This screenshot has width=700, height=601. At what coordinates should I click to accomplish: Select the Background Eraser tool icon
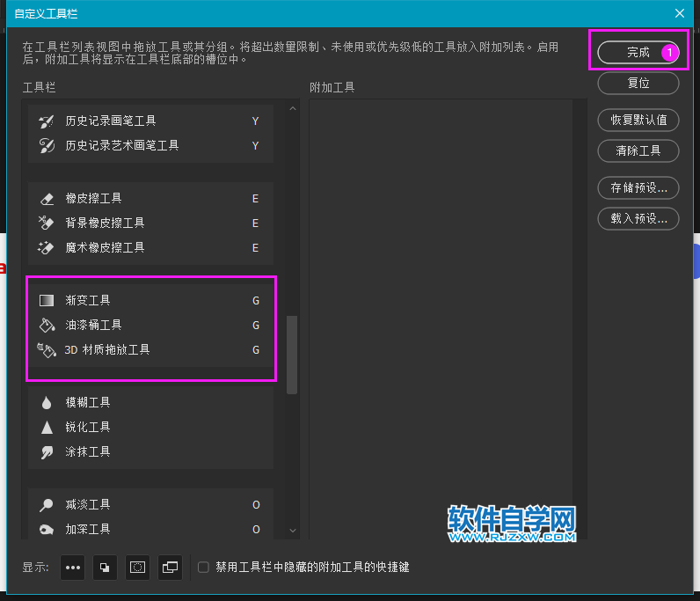(47, 223)
